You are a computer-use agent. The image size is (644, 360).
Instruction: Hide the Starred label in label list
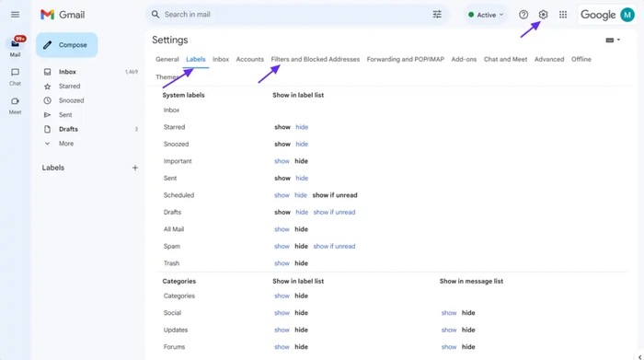click(x=302, y=127)
